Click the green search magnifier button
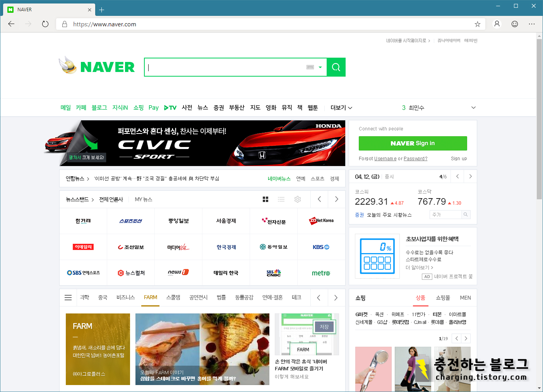The height and width of the screenshot is (392, 543). [336, 67]
